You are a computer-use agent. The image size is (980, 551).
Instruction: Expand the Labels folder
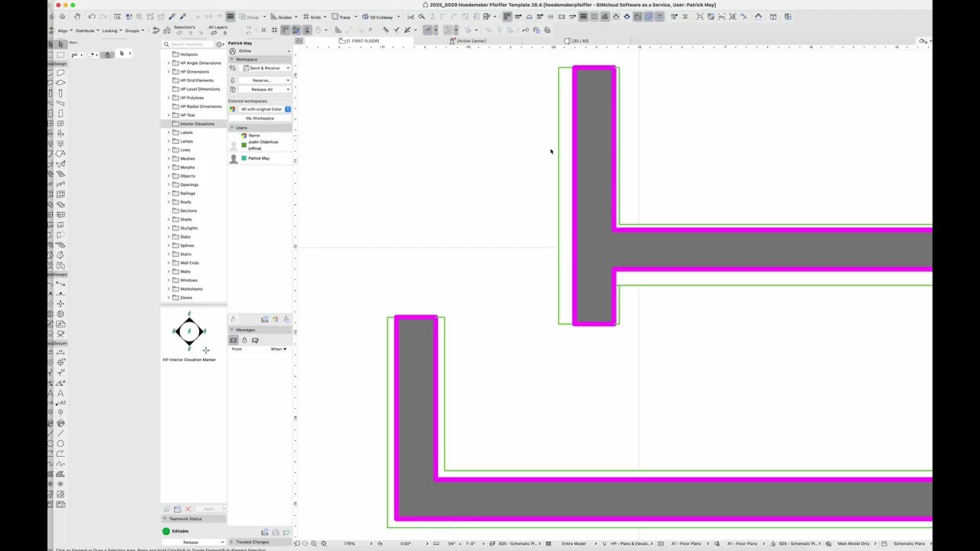[168, 132]
